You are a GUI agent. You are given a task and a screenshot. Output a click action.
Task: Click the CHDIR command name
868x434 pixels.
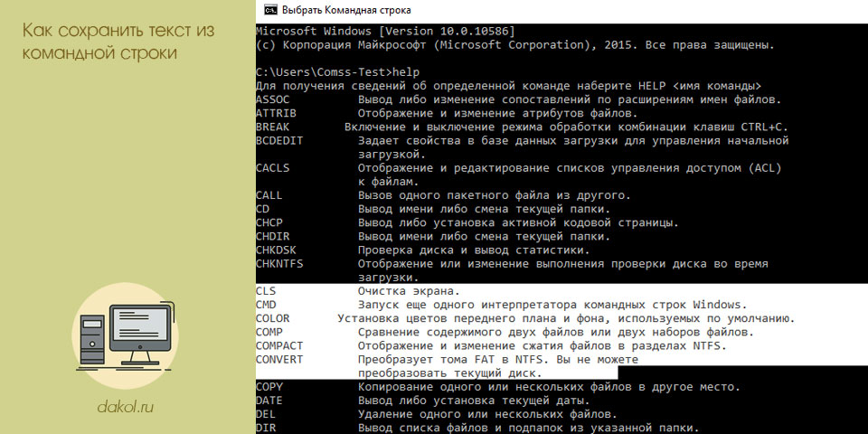coord(273,236)
